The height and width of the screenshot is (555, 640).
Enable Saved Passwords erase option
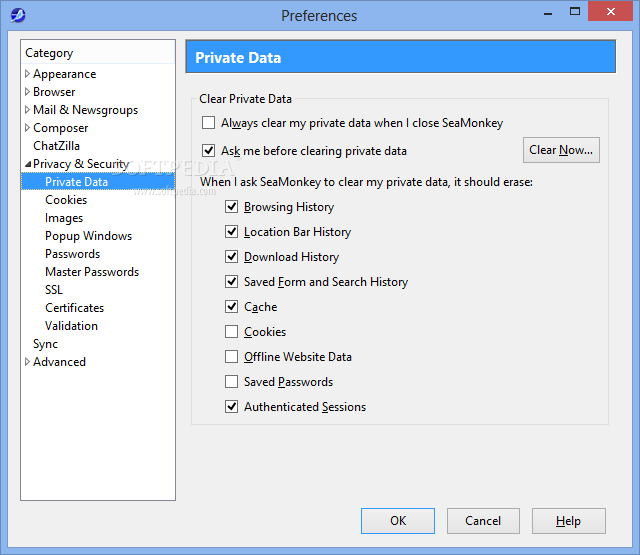[231, 382]
